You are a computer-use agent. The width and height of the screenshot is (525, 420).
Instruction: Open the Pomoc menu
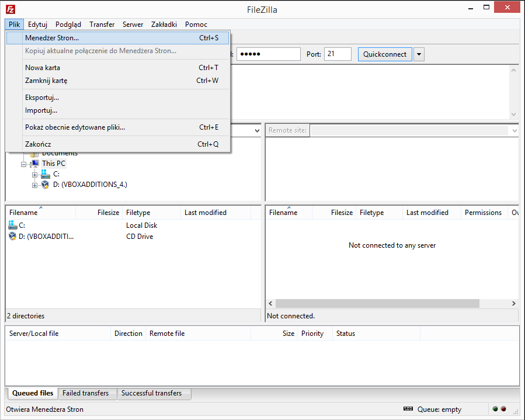[x=196, y=25]
